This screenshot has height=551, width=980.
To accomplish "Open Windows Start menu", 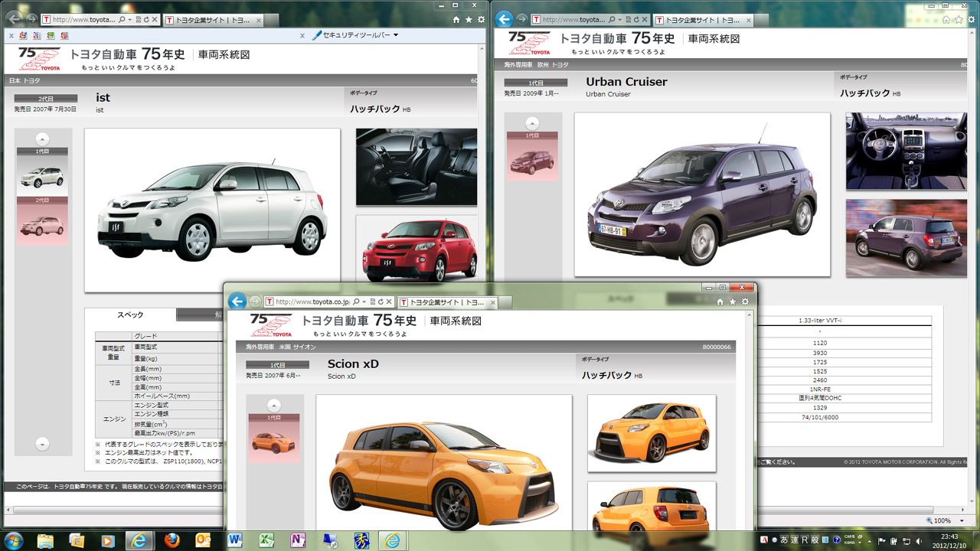I will coord(15,540).
